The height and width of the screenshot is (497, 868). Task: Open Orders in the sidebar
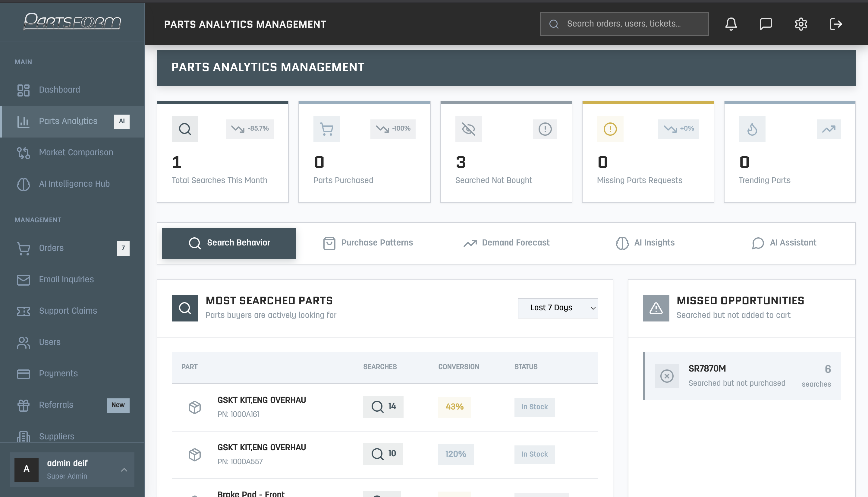72,248
